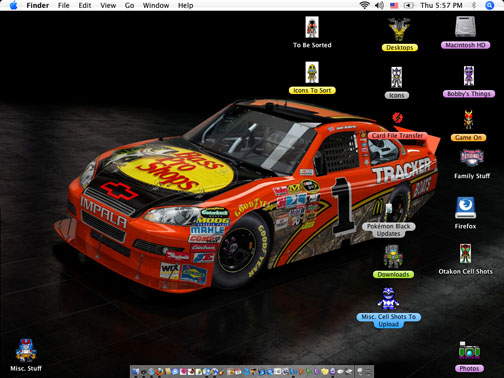Select the Photos camera icon
The width and height of the screenshot is (504, 378).
pyautogui.click(x=469, y=351)
